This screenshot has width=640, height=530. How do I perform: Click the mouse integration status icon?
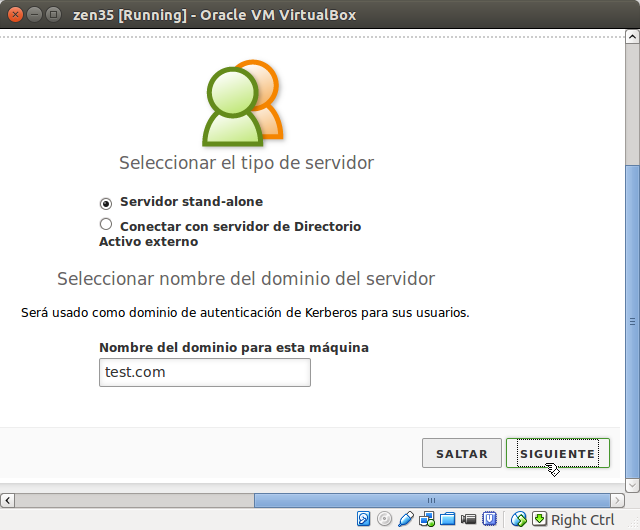[x=519, y=519]
